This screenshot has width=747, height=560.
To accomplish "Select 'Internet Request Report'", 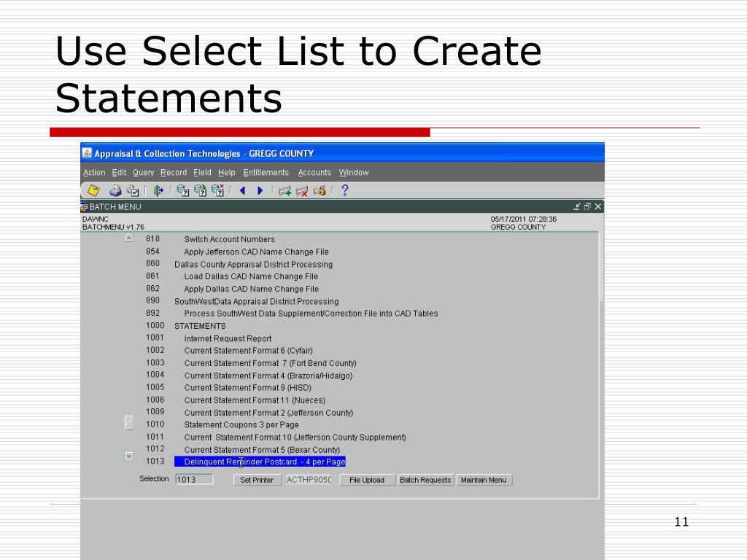I will click(228, 338).
